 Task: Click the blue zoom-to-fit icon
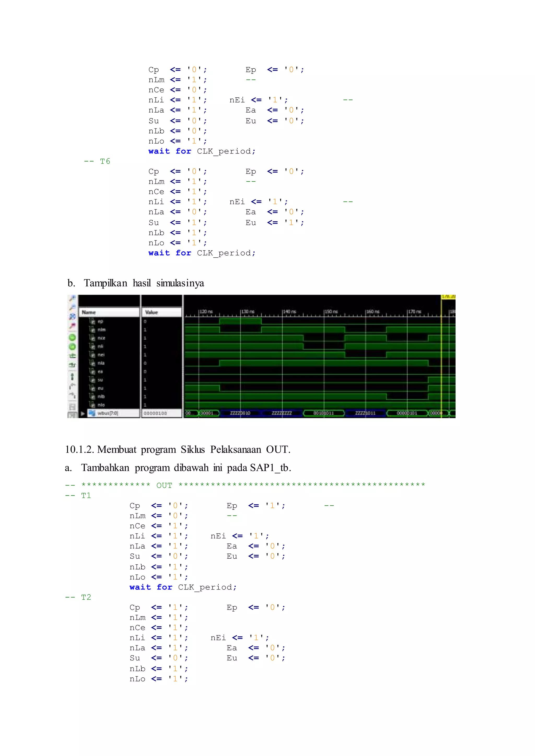point(72,316)
